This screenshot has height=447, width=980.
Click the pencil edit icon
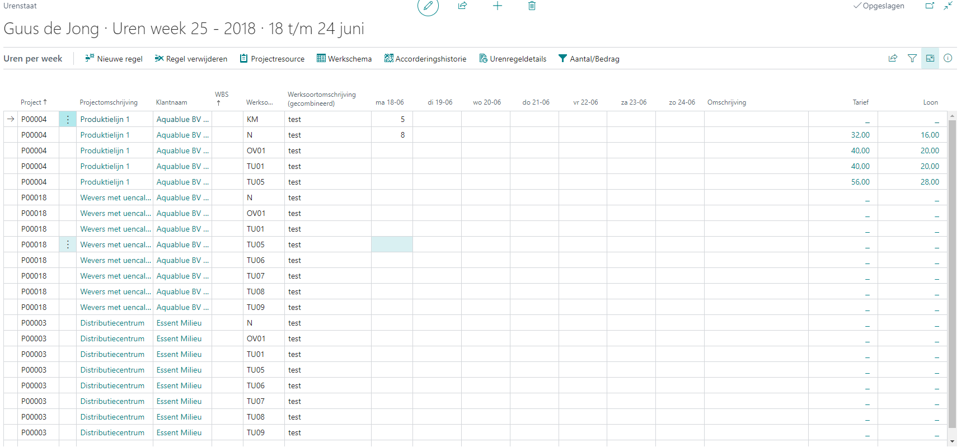428,6
